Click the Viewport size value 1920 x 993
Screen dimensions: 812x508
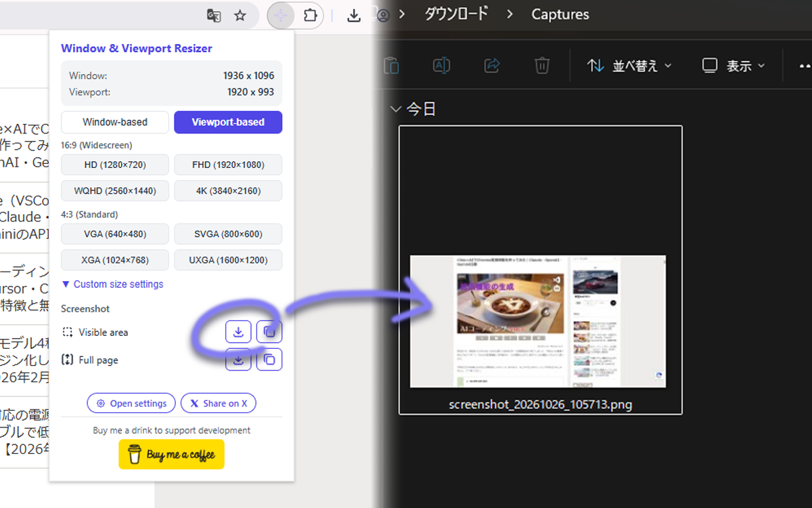(x=250, y=91)
